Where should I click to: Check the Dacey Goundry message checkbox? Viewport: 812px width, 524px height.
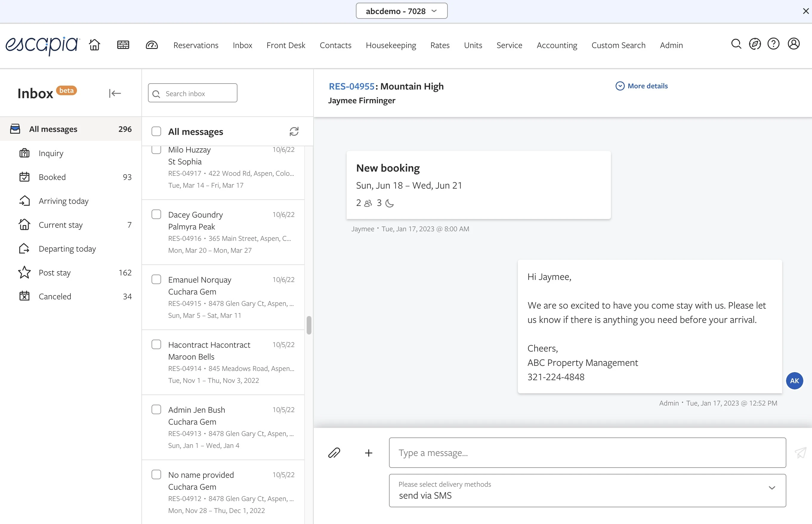point(156,214)
